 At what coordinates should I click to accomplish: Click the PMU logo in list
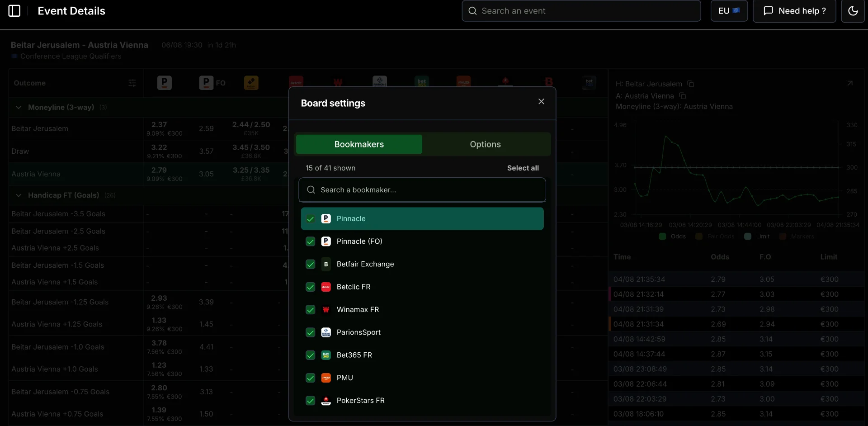click(x=326, y=378)
